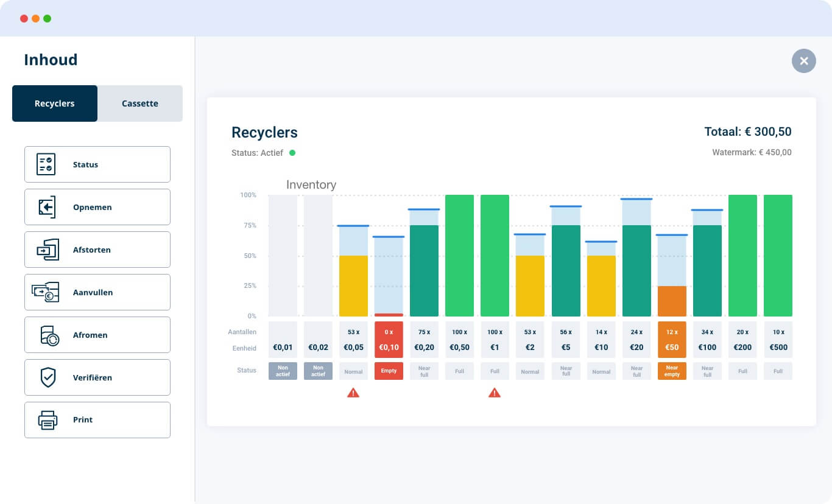Select the Recyclers tab
The image size is (832, 504).
point(55,103)
